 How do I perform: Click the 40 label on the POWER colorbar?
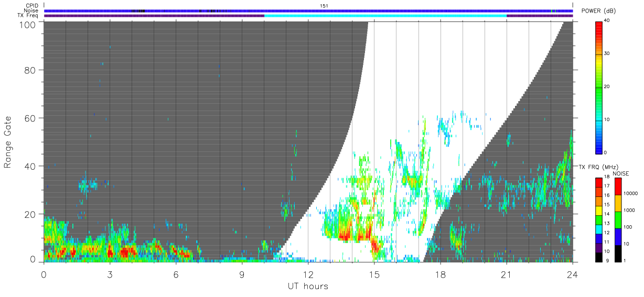pyautogui.click(x=607, y=20)
